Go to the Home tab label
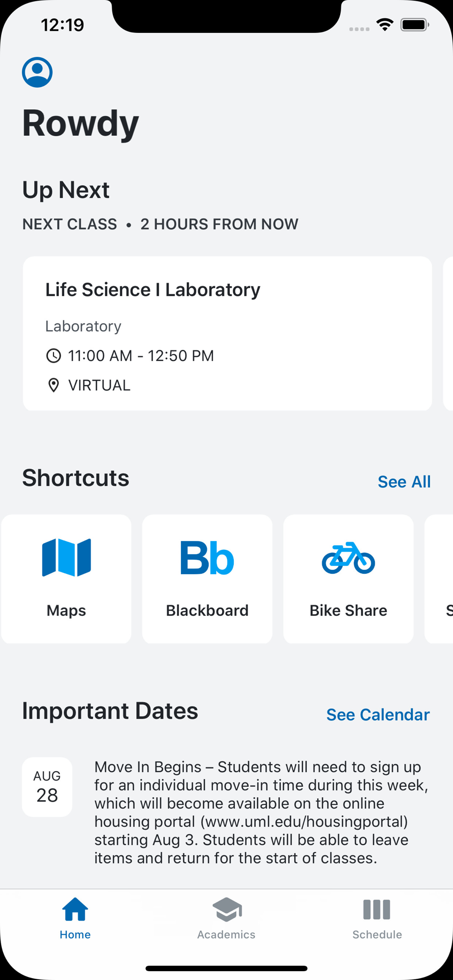 (x=75, y=934)
